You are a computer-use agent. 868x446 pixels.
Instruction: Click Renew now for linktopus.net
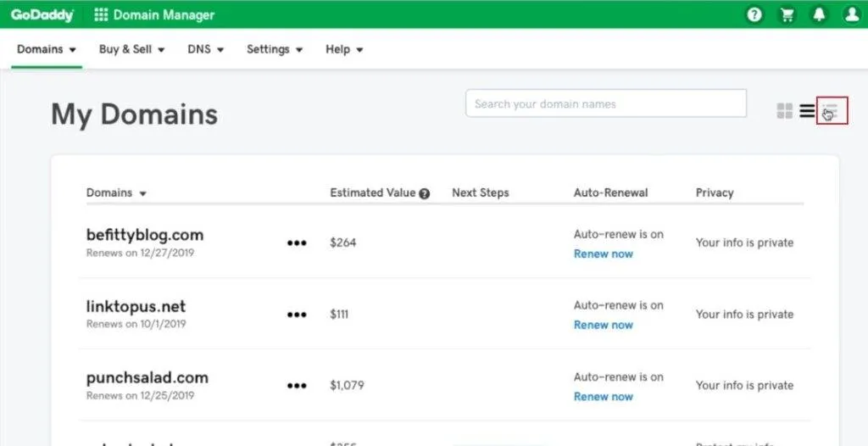tap(604, 325)
